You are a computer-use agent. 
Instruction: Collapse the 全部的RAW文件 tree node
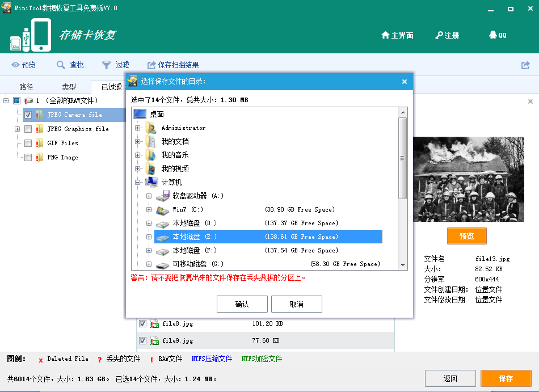point(6,100)
